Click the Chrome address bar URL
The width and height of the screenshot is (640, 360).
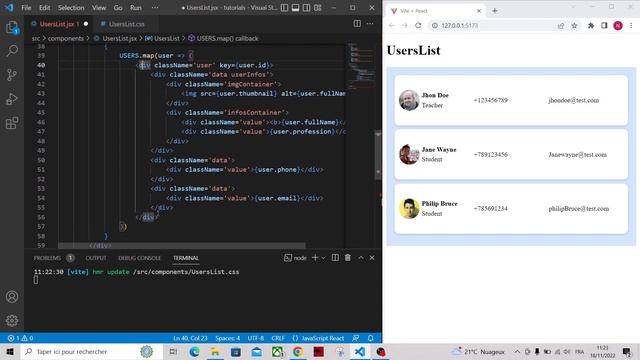click(x=460, y=25)
